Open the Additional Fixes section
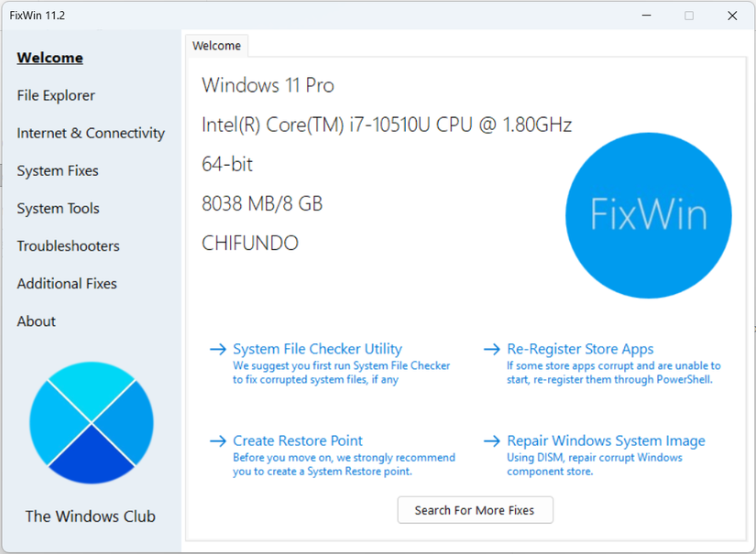756x554 pixels. click(66, 283)
